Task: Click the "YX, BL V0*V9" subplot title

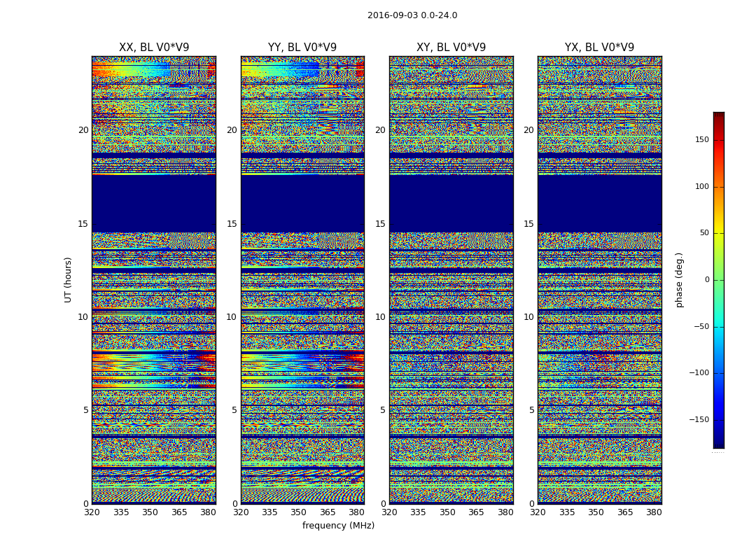Action: tap(599, 48)
